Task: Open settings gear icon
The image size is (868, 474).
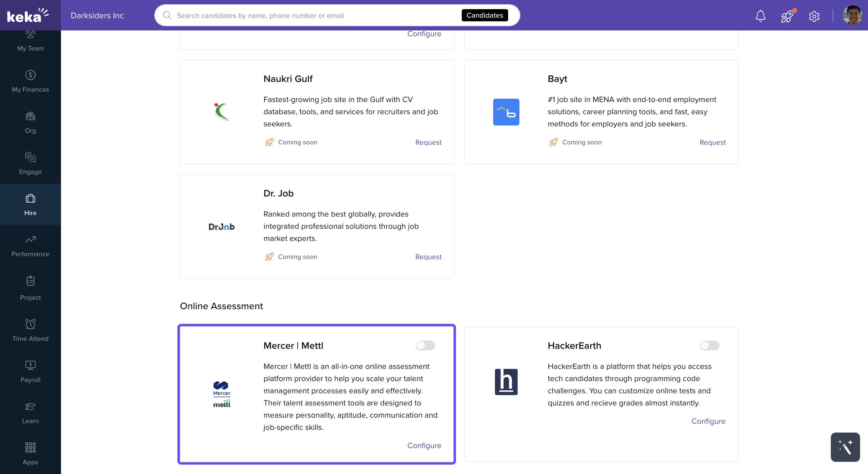Action: (814, 16)
